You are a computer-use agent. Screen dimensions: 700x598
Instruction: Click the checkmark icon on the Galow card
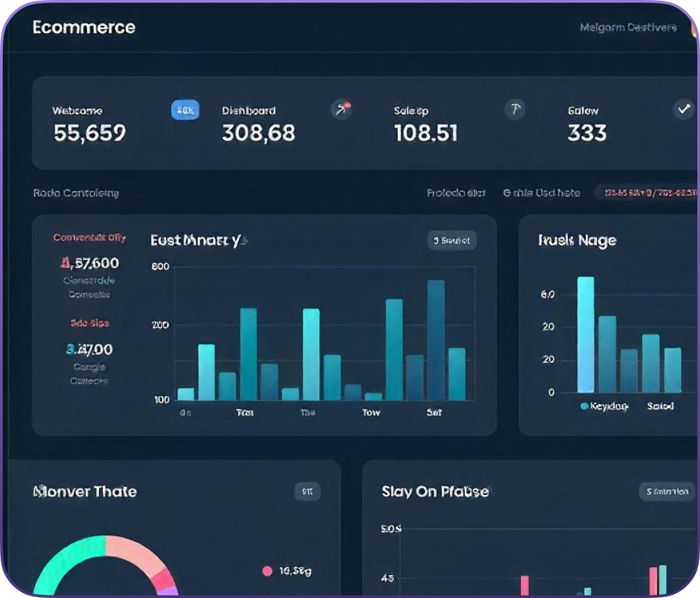pos(685,109)
